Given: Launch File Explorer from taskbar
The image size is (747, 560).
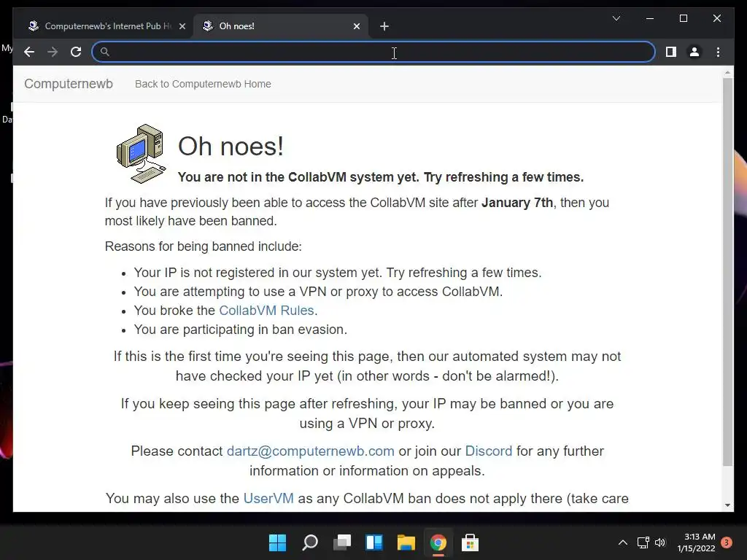Looking at the screenshot, I should pyautogui.click(x=406, y=542).
